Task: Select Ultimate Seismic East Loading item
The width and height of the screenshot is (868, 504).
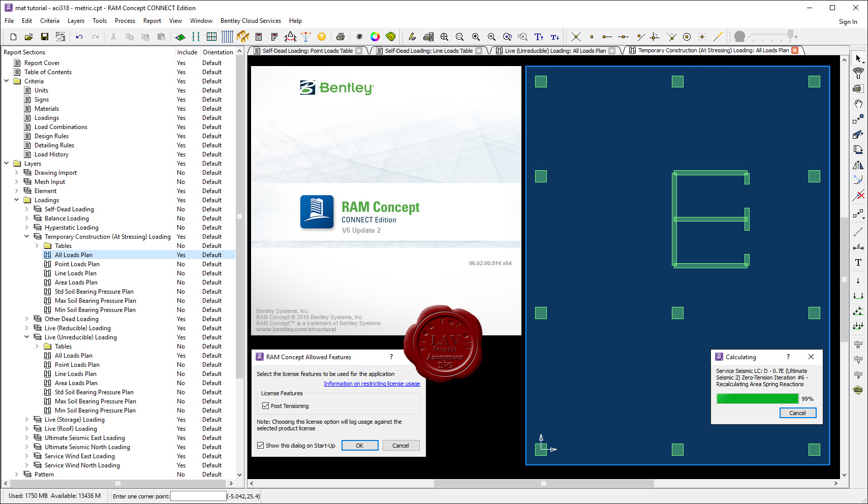Action: pos(84,438)
